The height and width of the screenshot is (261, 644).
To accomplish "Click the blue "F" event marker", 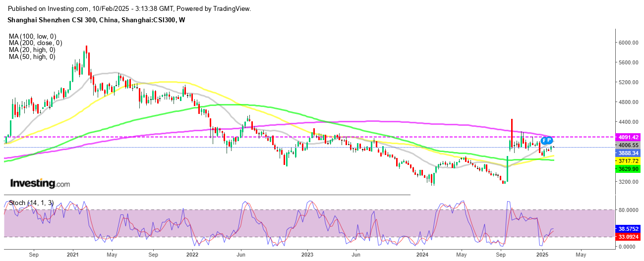I will pyautogui.click(x=544, y=141).
